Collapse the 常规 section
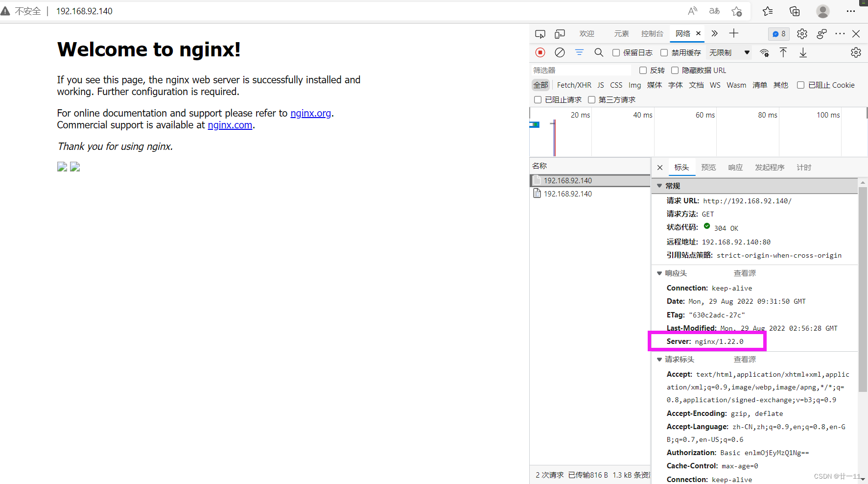 tap(659, 186)
